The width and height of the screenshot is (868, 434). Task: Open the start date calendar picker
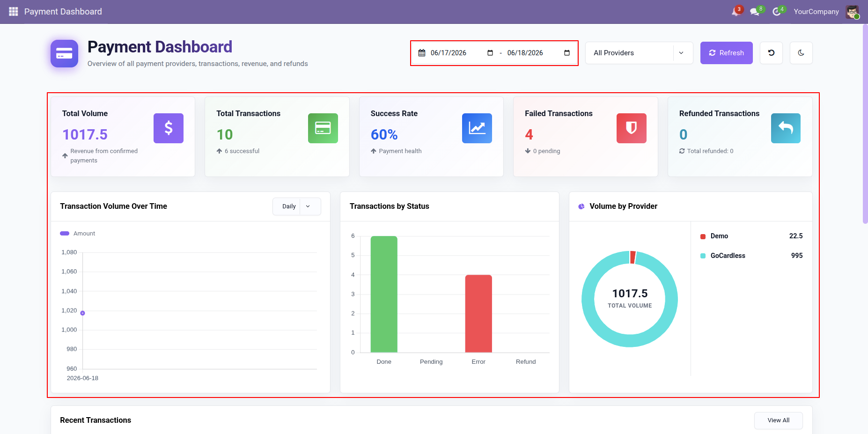click(490, 53)
